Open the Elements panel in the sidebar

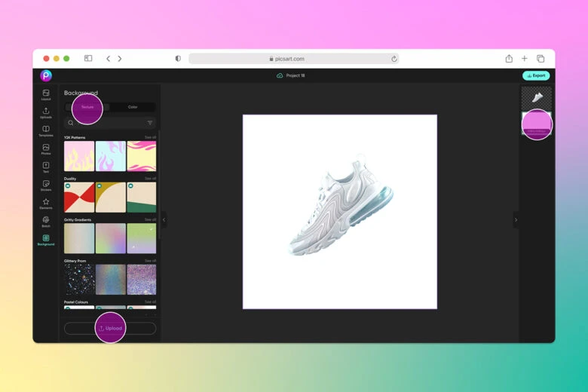[x=46, y=204]
